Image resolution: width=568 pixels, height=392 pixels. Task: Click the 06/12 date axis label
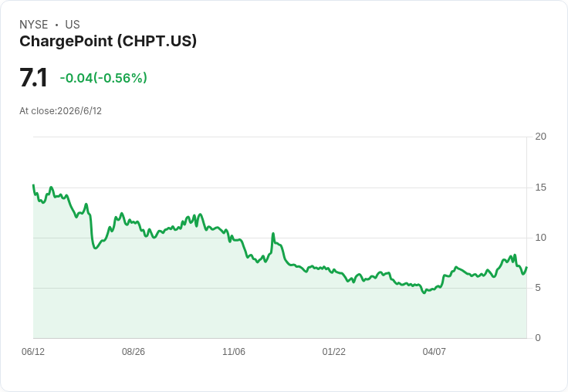click(33, 351)
